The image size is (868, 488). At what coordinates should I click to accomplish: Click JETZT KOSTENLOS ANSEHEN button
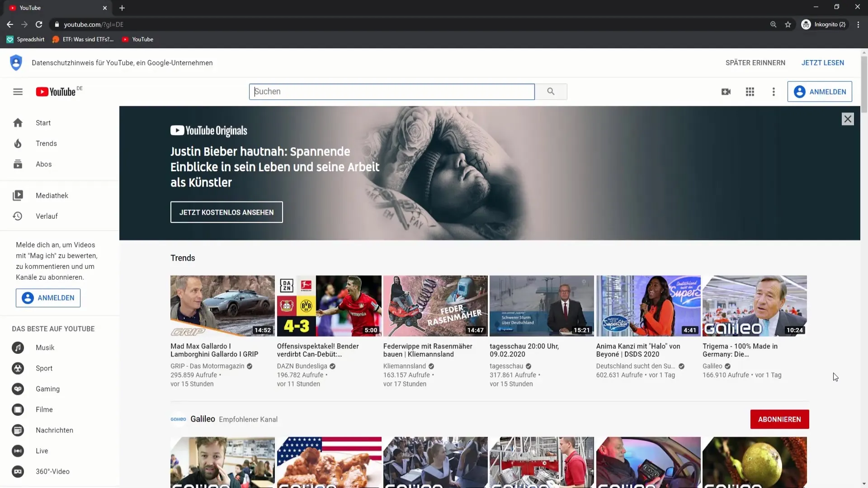(x=226, y=212)
